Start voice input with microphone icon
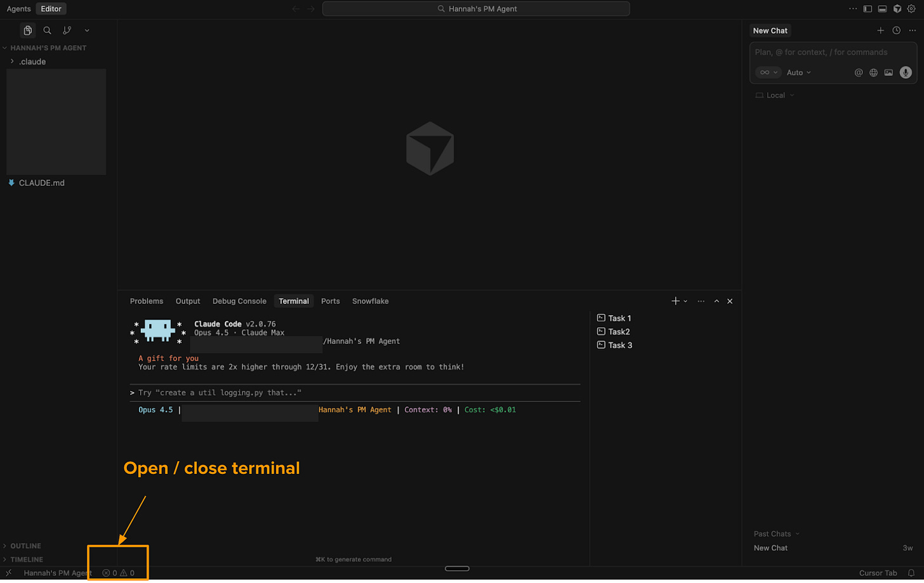Viewport: 924px width, 583px height. pos(906,72)
